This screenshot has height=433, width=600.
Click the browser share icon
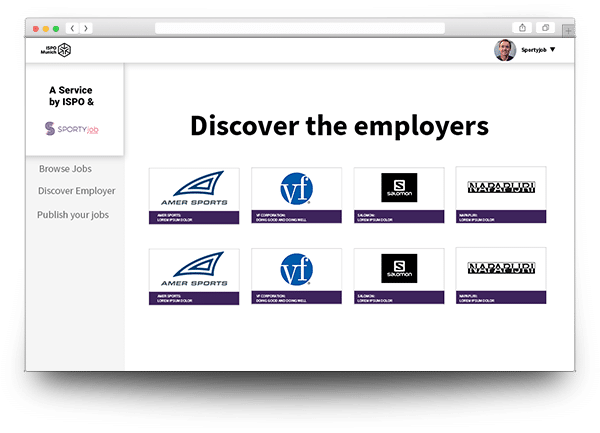[522, 28]
